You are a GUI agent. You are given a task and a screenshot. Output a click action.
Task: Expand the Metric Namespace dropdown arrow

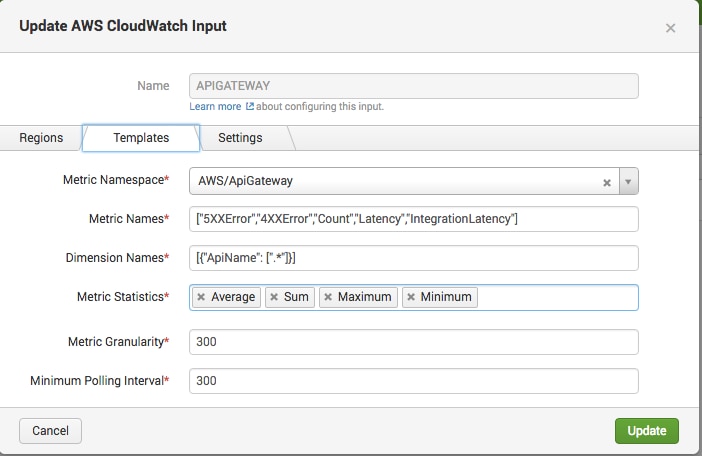(x=628, y=182)
